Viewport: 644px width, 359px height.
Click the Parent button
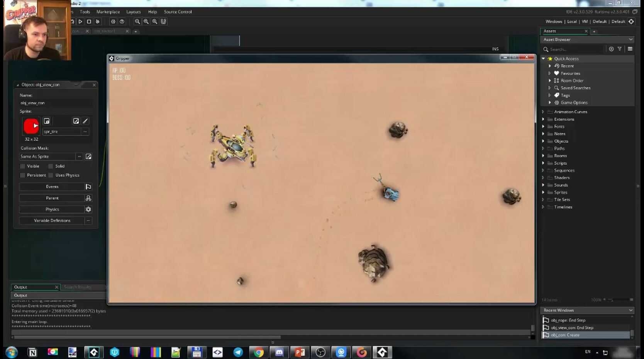point(52,198)
